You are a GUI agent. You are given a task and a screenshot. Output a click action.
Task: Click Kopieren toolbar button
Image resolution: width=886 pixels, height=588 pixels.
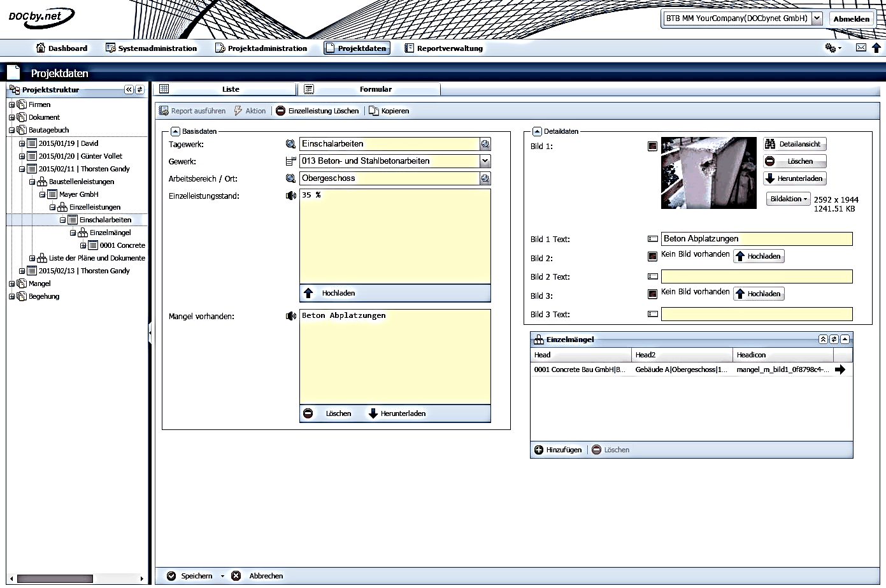[x=389, y=111]
